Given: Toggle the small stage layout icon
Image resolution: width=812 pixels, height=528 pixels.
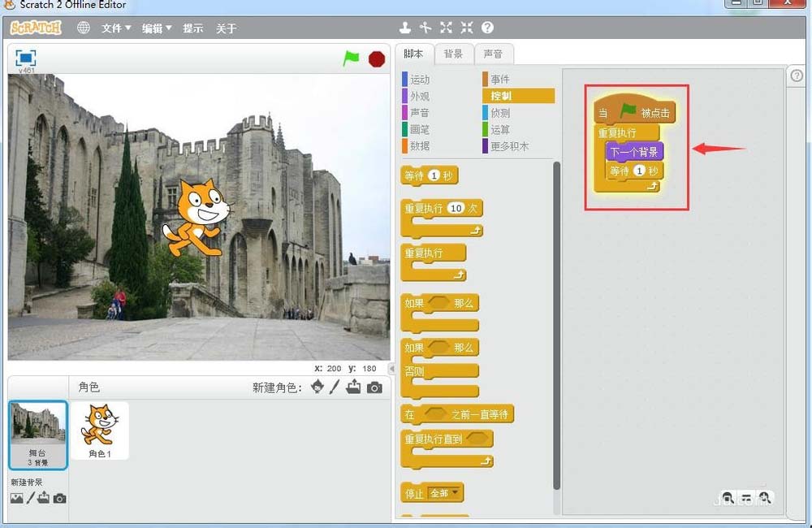Looking at the screenshot, I should tap(24, 58).
